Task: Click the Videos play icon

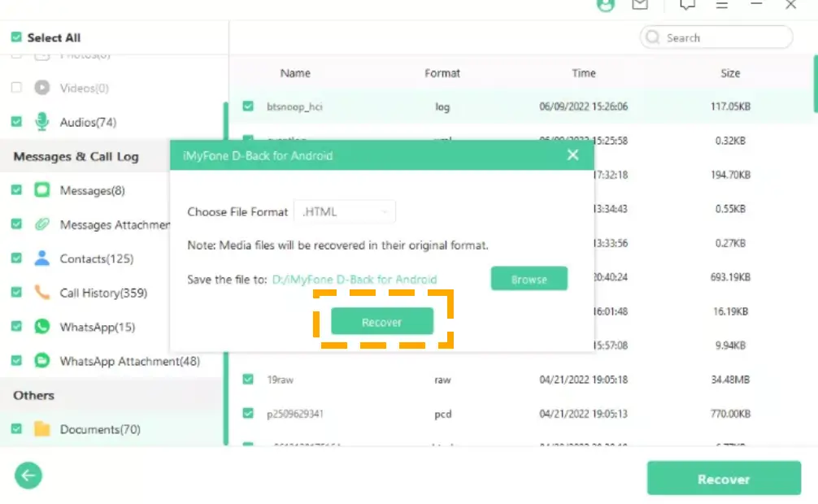Action: [x=41, y=87]
